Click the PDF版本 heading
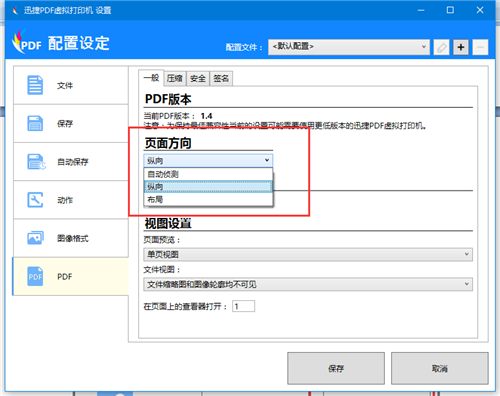This screenshot has width=500, height=396. [x=168, y=99]
